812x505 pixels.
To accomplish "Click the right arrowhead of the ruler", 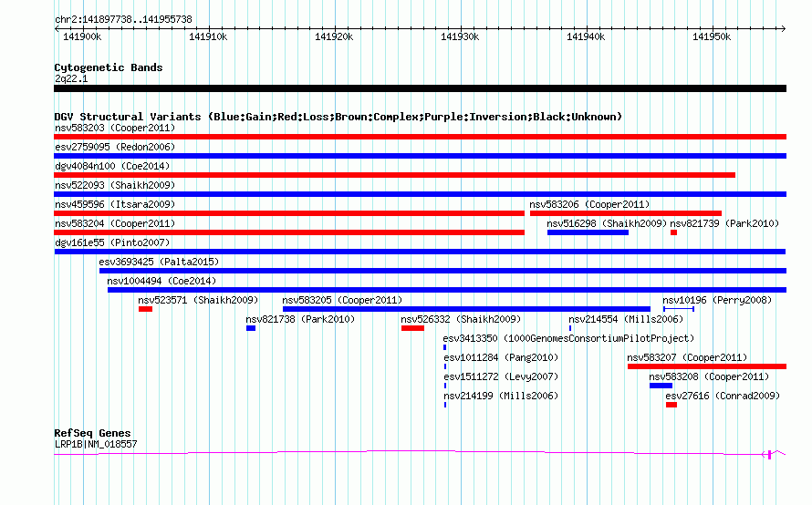I will (784, 28).
